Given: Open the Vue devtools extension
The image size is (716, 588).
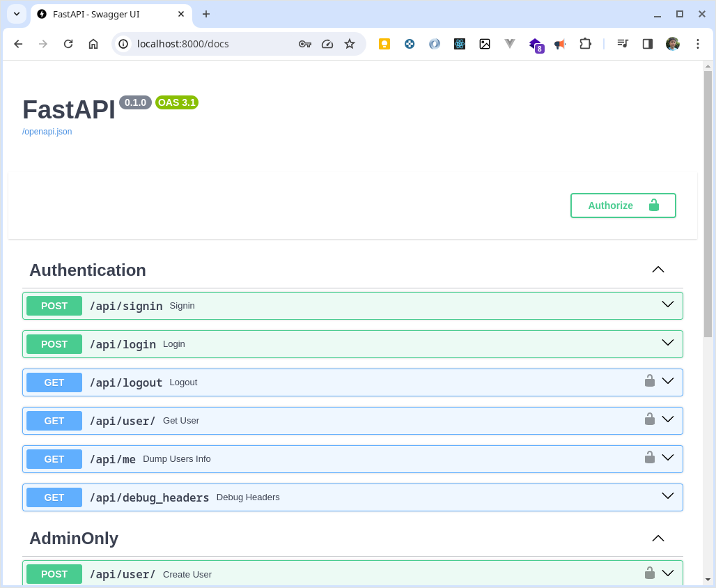Looking at the screenshot, I should (x=510, y=44).
